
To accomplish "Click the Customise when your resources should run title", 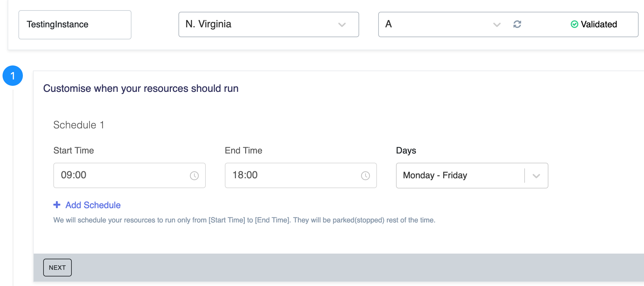I will pyautogui.click(x=141, y=88).
